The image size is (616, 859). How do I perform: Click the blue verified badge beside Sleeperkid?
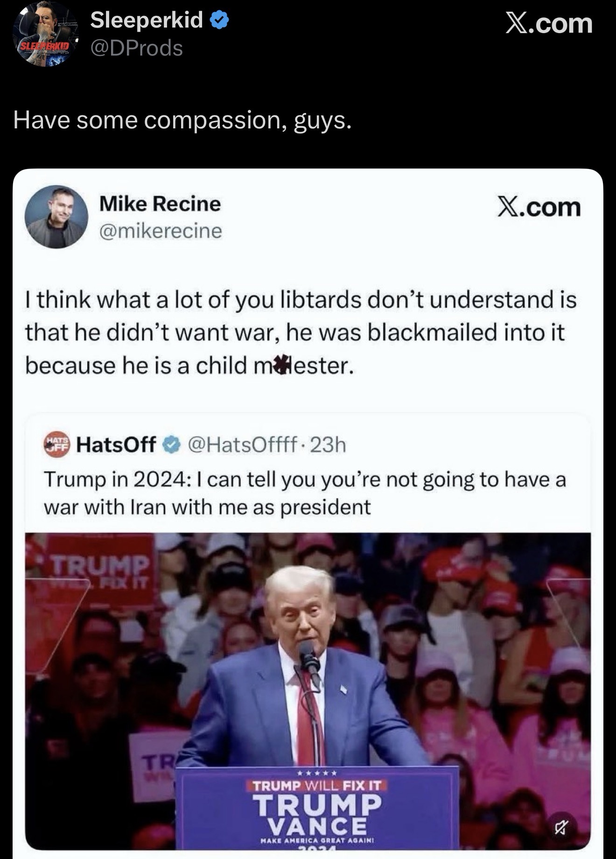point(219,21)
